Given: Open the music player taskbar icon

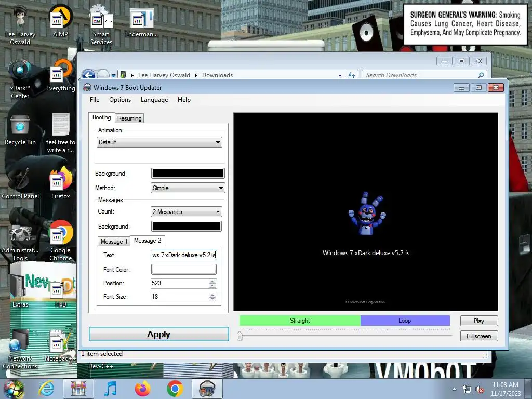Looking at the screenshot, I should (x=111, y=389).
